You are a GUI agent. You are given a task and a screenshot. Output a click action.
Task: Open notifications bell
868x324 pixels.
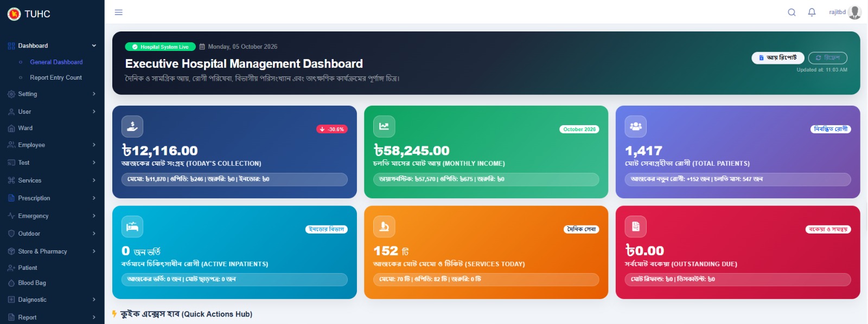point(812,12)
